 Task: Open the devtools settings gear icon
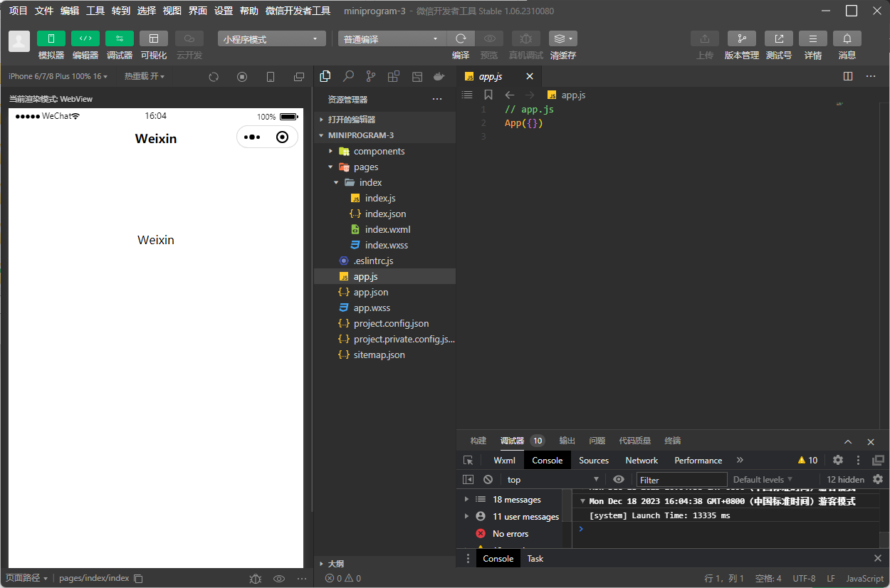click(838, 460)
